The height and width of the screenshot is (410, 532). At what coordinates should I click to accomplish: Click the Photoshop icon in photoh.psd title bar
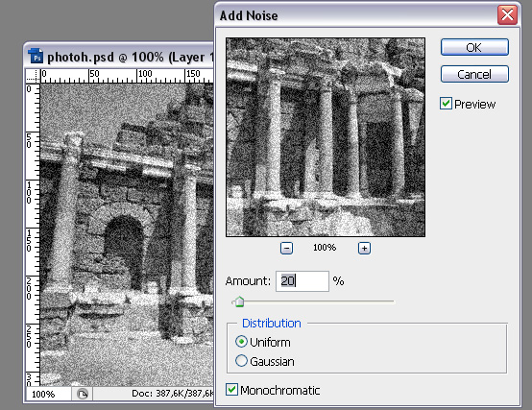coord(36,57)
